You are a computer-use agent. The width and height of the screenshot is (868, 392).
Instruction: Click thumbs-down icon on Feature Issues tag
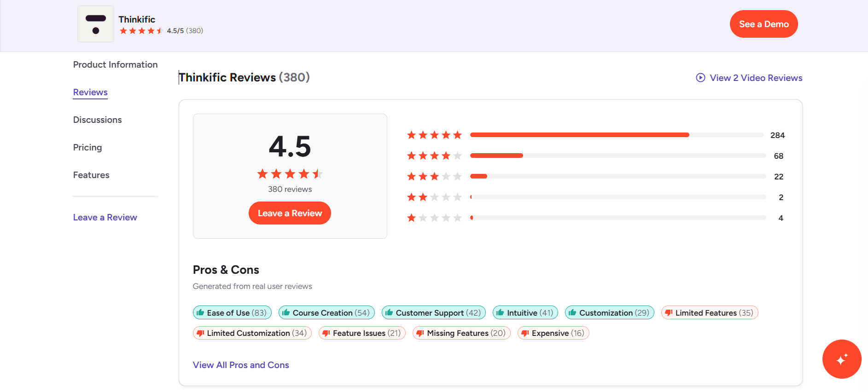[326, 333]
